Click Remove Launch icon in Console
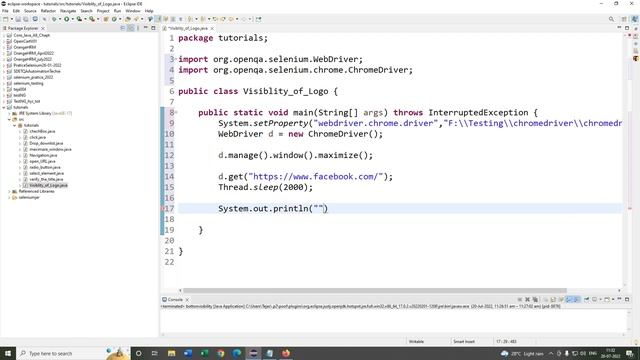Viewport: 640px width, 360px height. tap(527, 300)
